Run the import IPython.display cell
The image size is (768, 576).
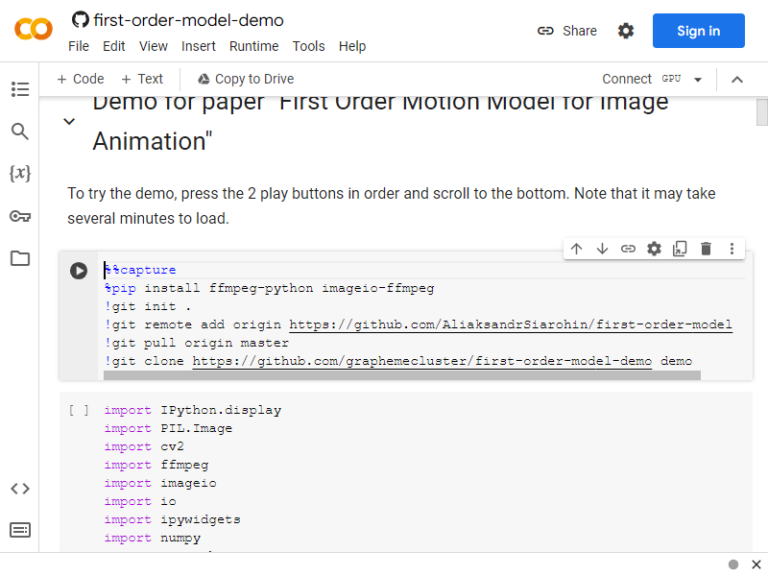pos(79,410)
